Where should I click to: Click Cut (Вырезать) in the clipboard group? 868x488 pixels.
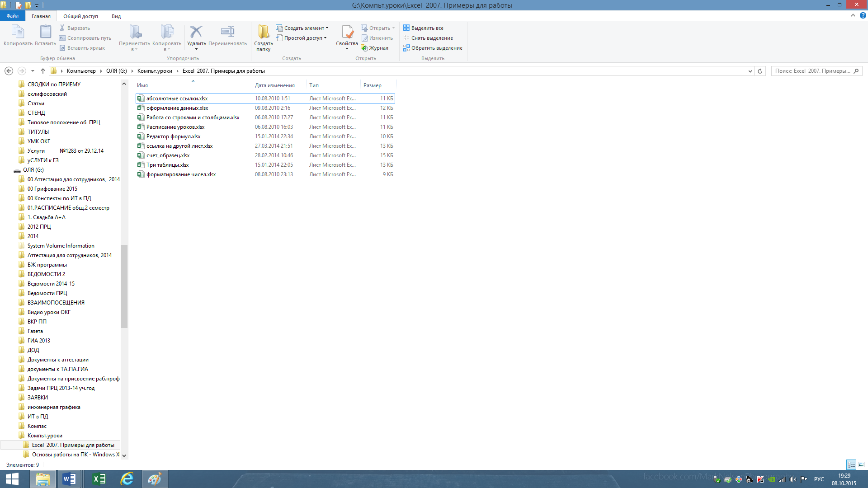(75, 28)
